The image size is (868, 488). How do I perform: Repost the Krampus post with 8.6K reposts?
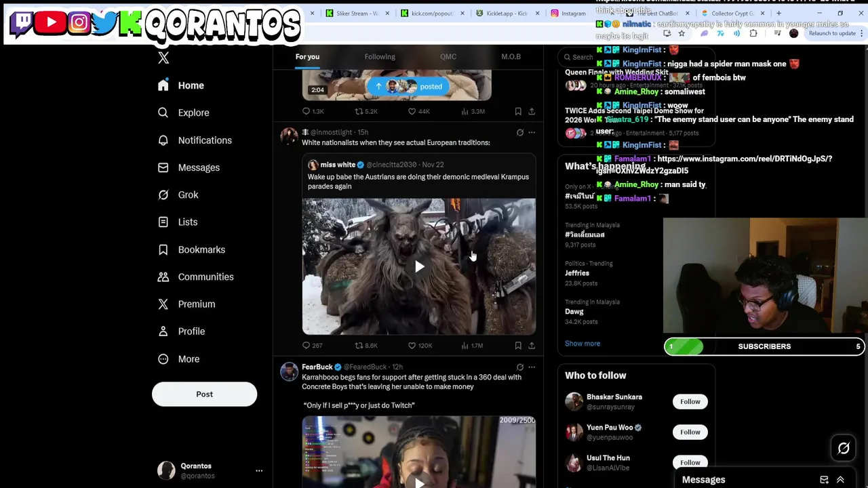pyautogui.click(x=366, y=346)
